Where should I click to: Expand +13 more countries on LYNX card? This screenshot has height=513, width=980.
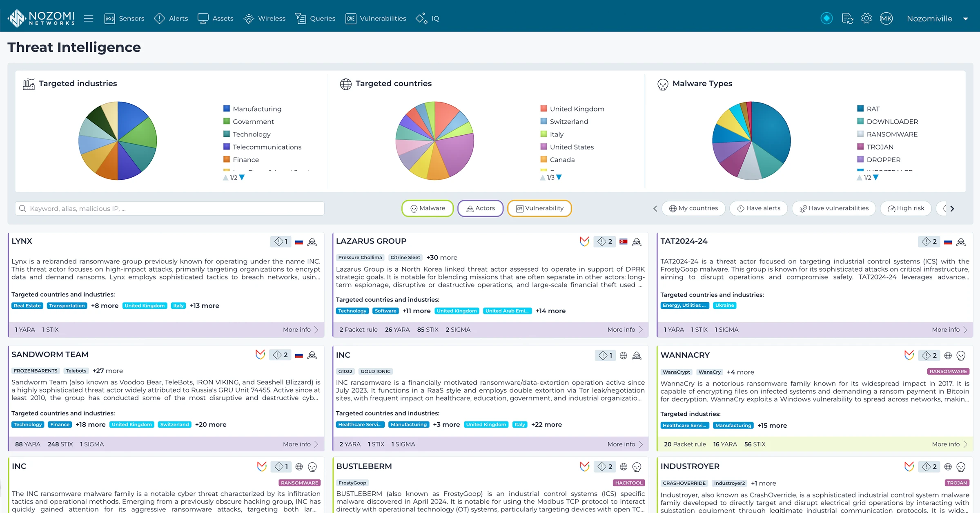click(x=205, y=306)
